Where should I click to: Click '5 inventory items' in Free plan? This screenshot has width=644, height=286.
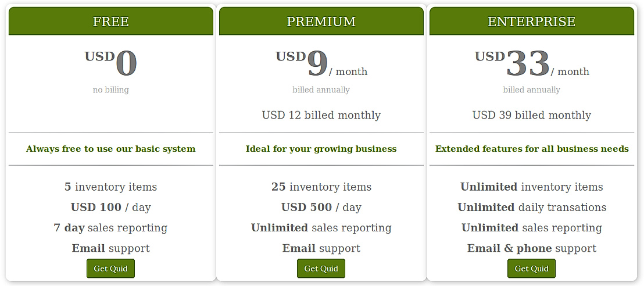110,187
